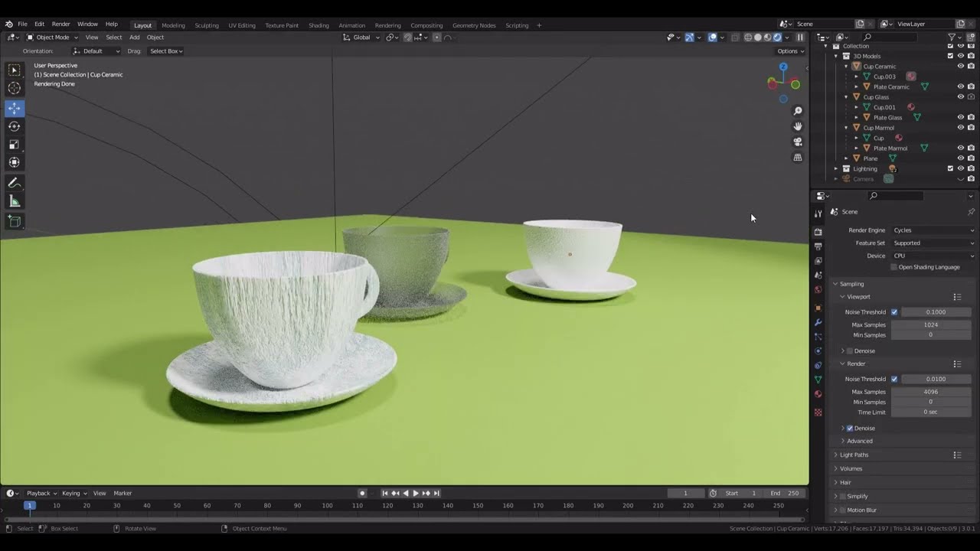Toggle viewport Noise Threshold checkbox

point(893,312)
